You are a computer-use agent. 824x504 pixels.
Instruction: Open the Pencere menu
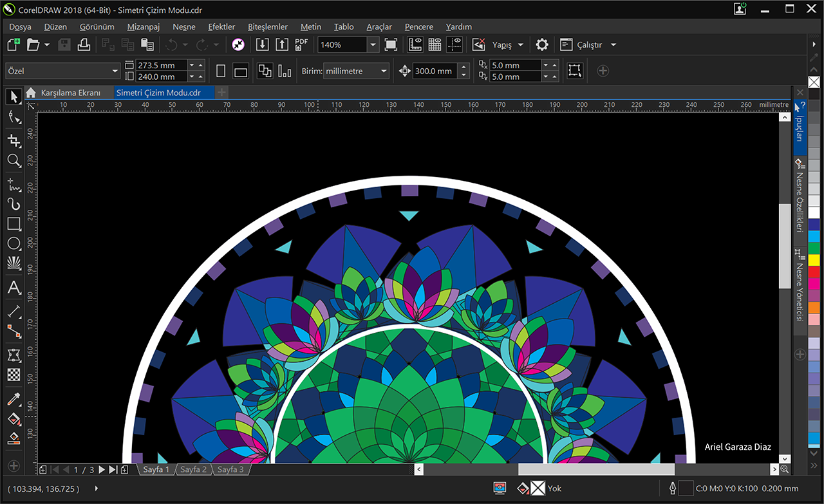(x=419, y=27)
